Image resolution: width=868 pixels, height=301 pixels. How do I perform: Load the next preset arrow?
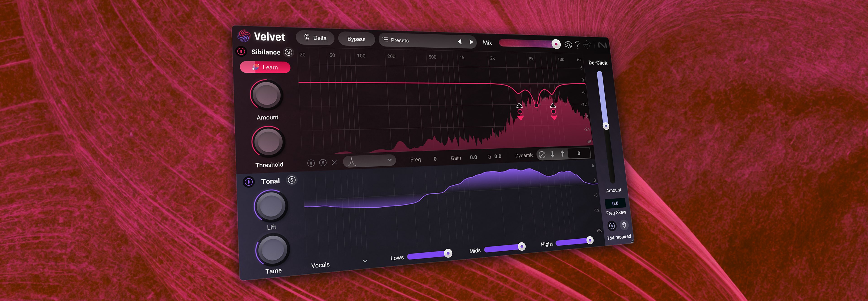click(x=471, y=42)
